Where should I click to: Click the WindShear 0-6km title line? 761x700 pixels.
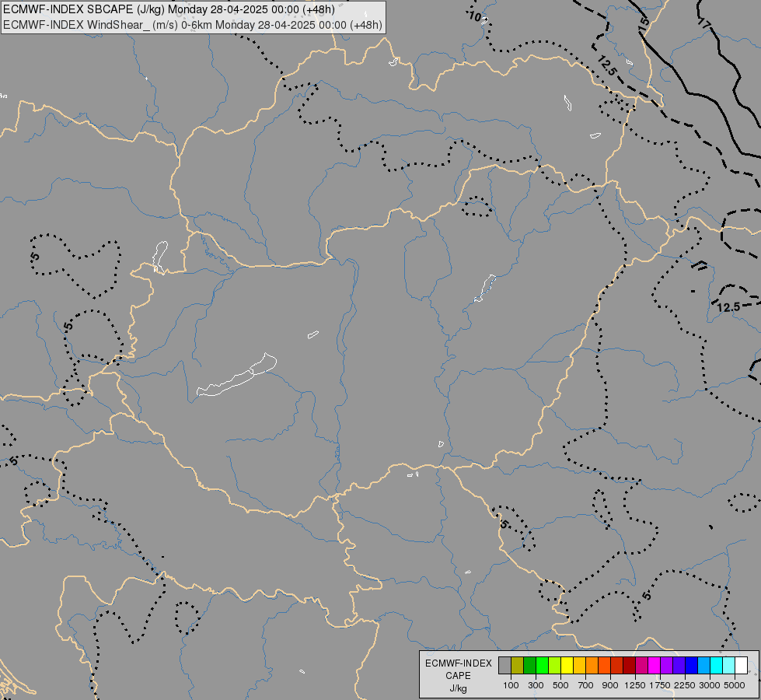point(193,25)
